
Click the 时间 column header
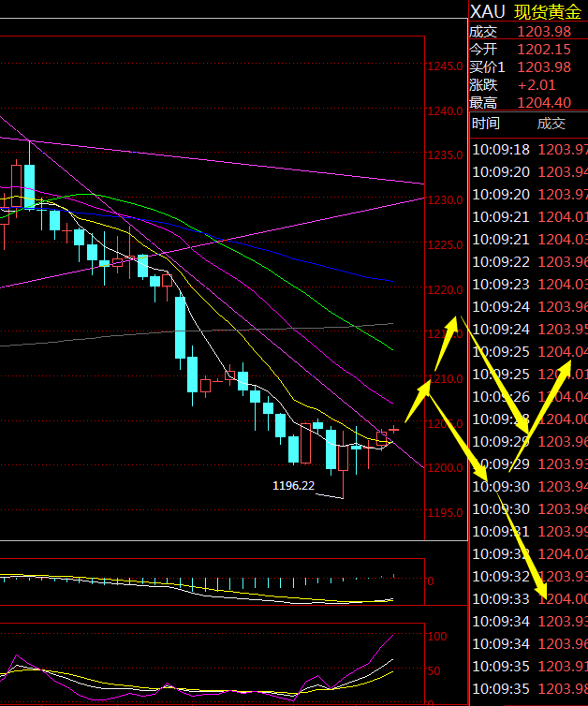(485, 124)
